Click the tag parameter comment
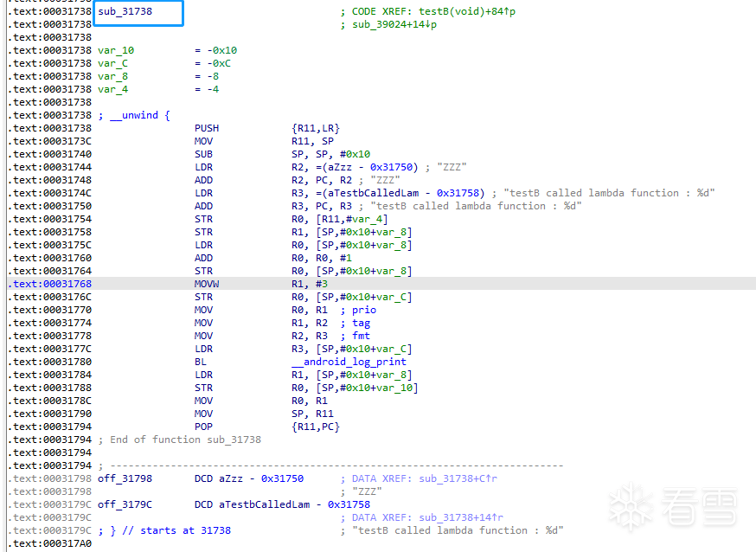 tap(361, 324)
